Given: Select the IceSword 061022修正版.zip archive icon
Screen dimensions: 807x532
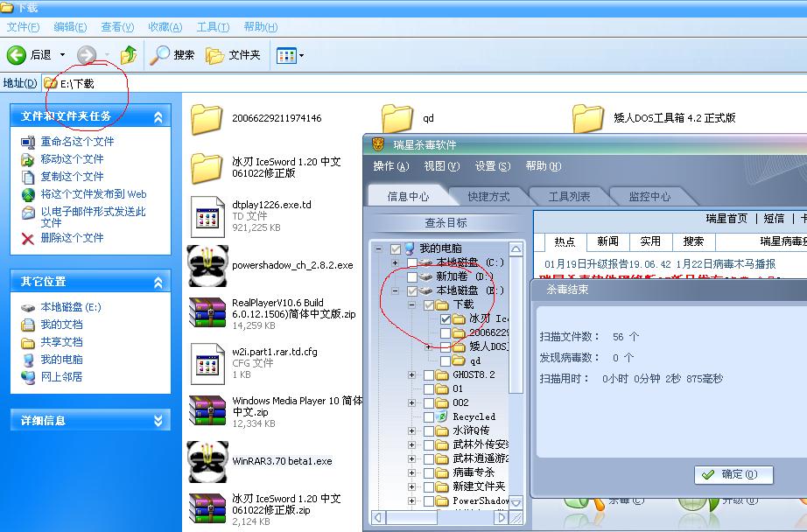Looking at the screenshot, I should 207,508.
